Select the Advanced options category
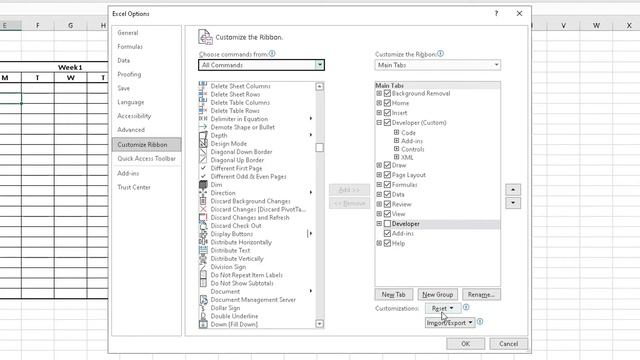The height and width of the screenshot is (360, 640). [146, 130]
